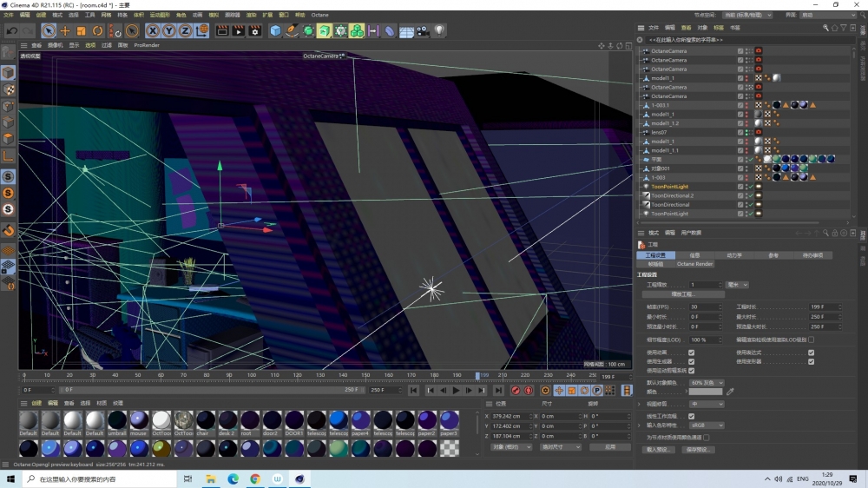868x488 pixels.
Task: Open the Edit Render Settings clapperboard icon
Action: [x=255, y=30]
